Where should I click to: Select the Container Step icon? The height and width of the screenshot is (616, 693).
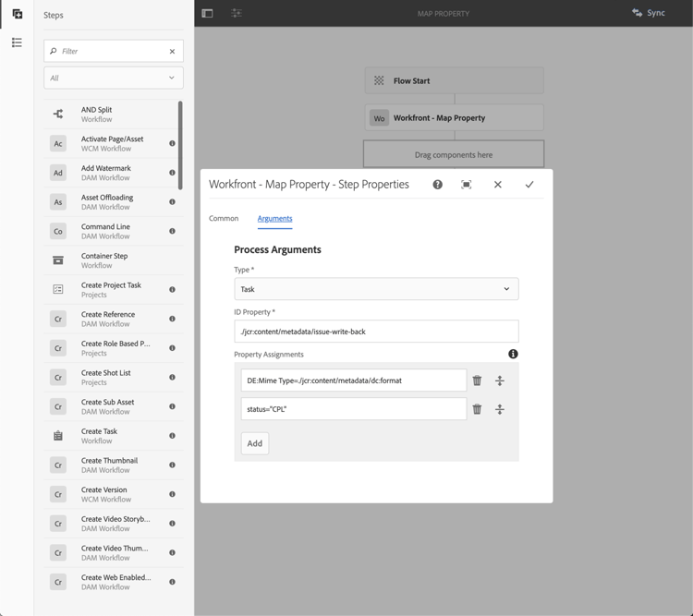[x=58, y=260]
